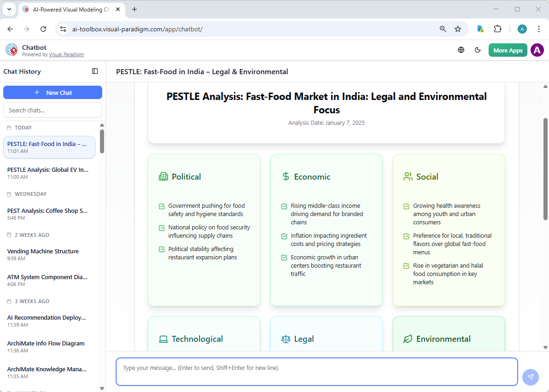Check the rising middle-class income item
The height and width of the screenshot is (392, 549).
click(x=284, y=206)
